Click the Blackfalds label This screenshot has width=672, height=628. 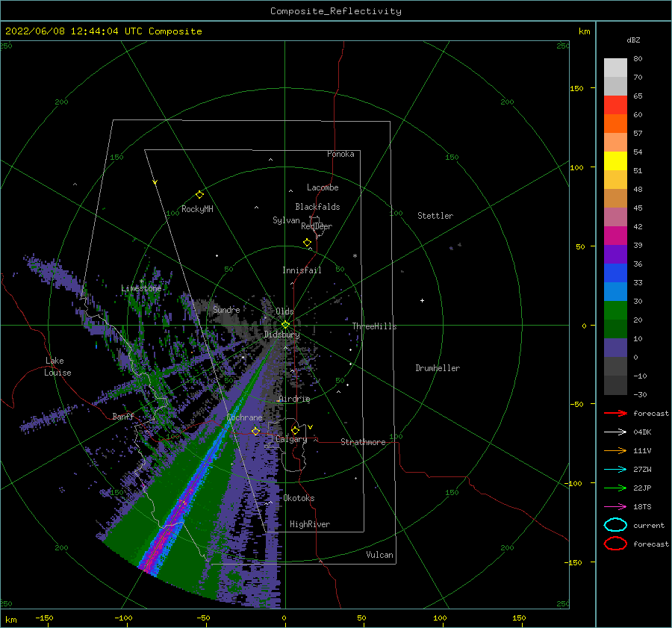(317, 207)
